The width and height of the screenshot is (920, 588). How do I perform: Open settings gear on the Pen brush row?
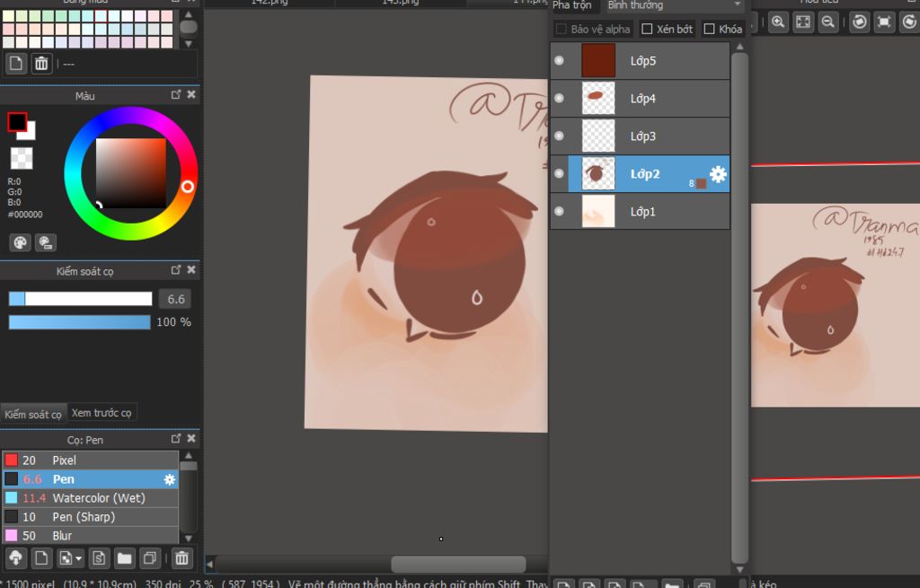(170, 479)
